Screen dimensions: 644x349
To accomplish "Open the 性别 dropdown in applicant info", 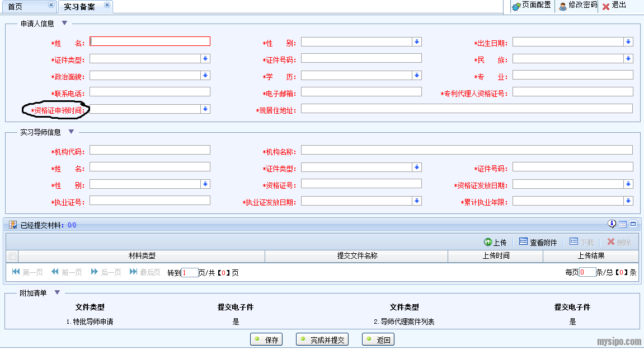I will coord(417,42).
